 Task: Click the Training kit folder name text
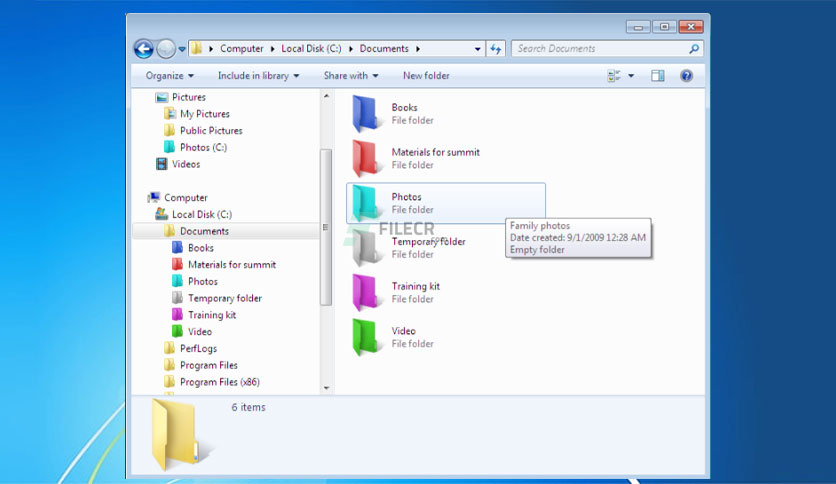[x=415, y=286]
